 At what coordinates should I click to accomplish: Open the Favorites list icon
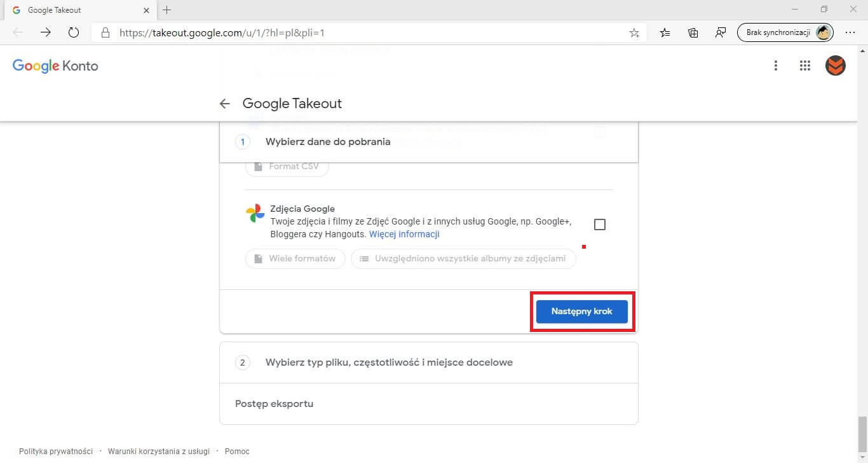click(x=665, y=32)
